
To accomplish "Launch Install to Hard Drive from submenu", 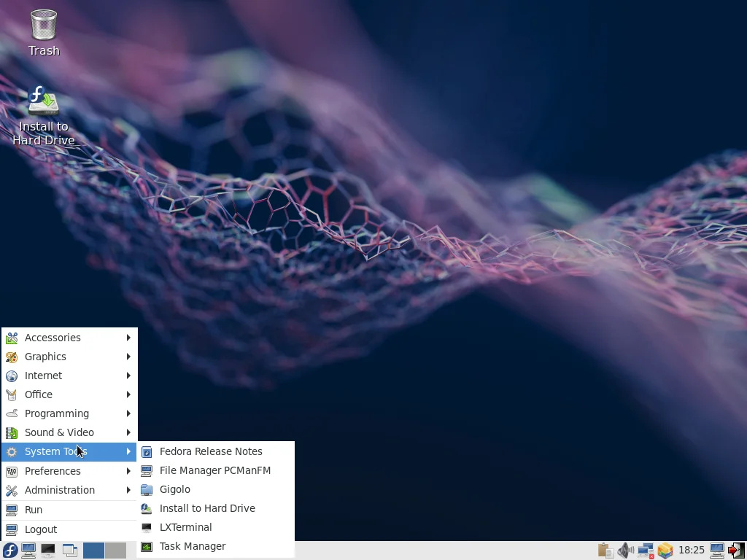I will point(215,508).
